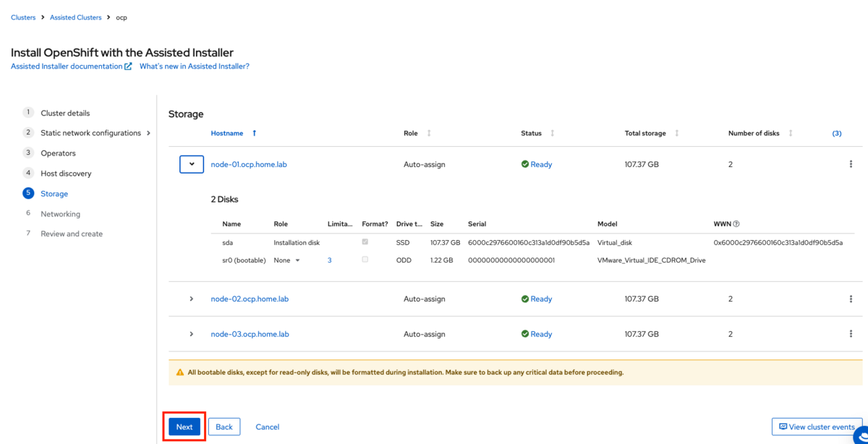Click the WWN help question-mark icon
868x444 pixels.
[x=736, y=224]
